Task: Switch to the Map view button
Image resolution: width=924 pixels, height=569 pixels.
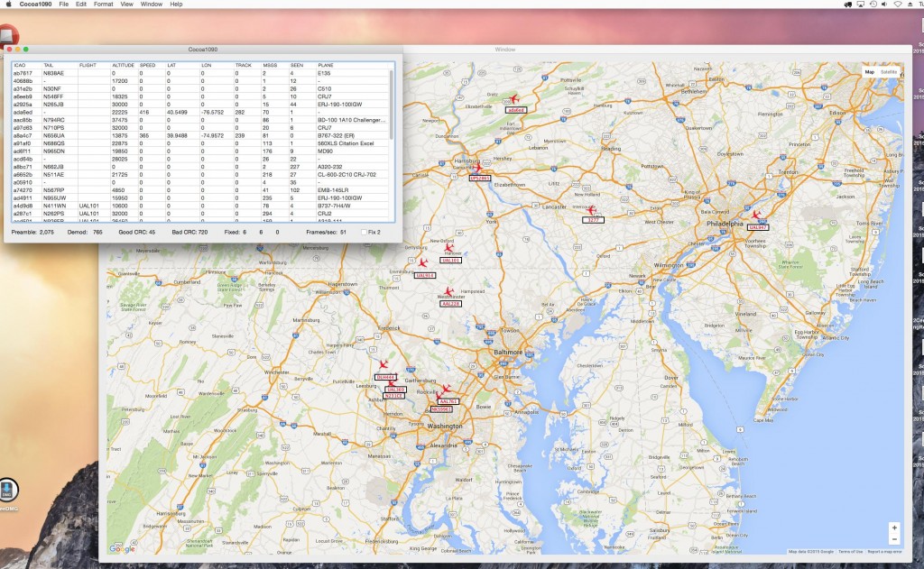Action: (869, 72)
